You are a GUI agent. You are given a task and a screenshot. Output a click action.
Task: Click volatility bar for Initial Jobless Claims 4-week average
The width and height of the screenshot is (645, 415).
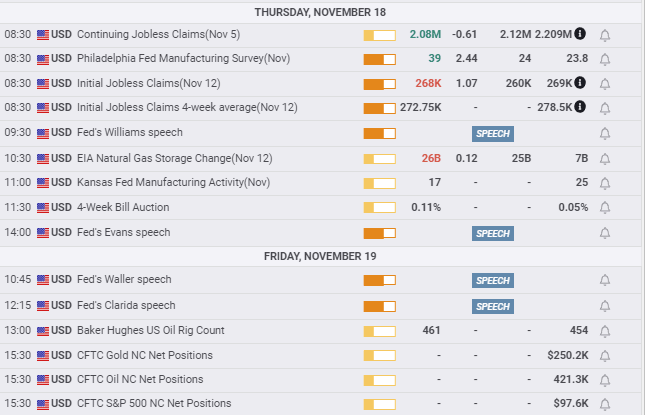pyautogui.click(x=379, y=108)
